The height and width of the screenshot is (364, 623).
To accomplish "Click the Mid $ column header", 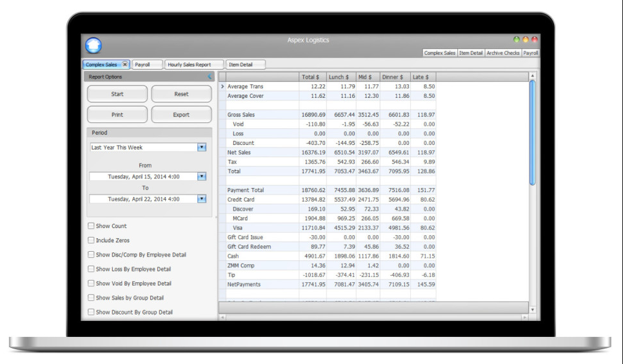I will point(368,77).
